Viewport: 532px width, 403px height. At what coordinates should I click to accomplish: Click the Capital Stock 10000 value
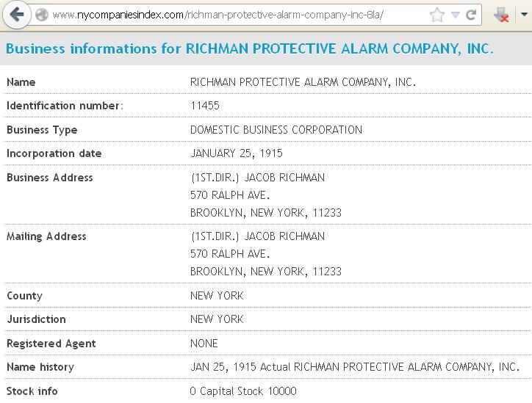243,391
